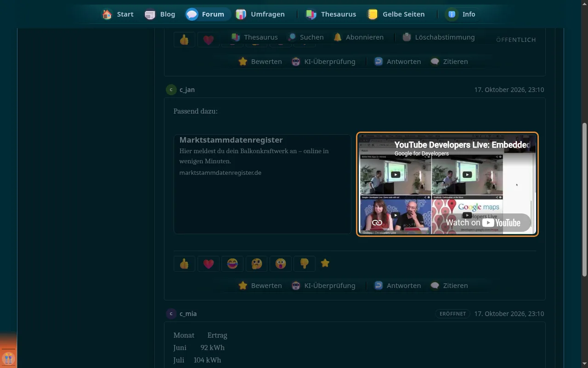Screen dimensions: 588x368
Task: Visit Gelbe Seiten from the navigation
Action: (396, 14)
